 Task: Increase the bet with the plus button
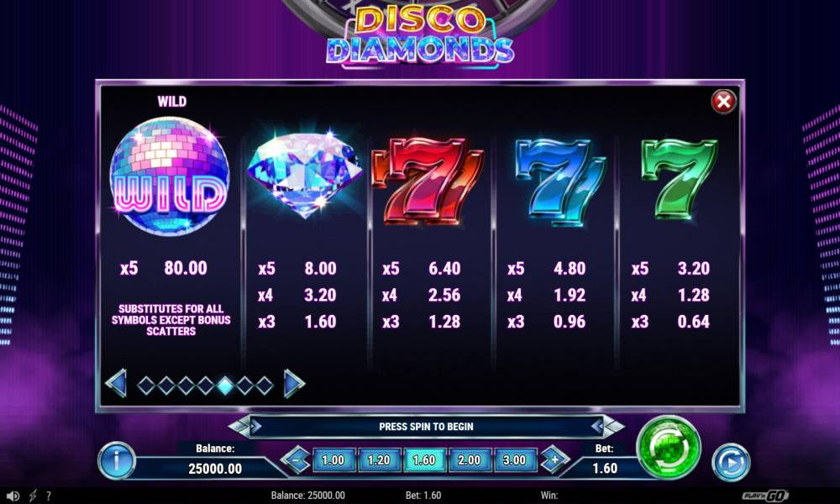coord(554,460)
